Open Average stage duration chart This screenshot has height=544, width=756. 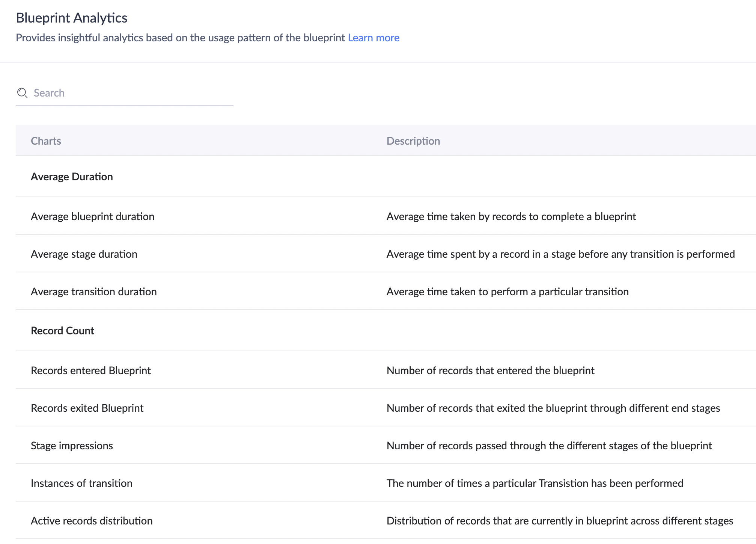84,254
